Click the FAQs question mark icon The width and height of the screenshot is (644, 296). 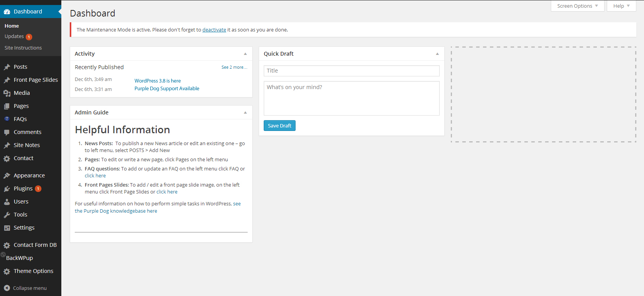point(7,119)
